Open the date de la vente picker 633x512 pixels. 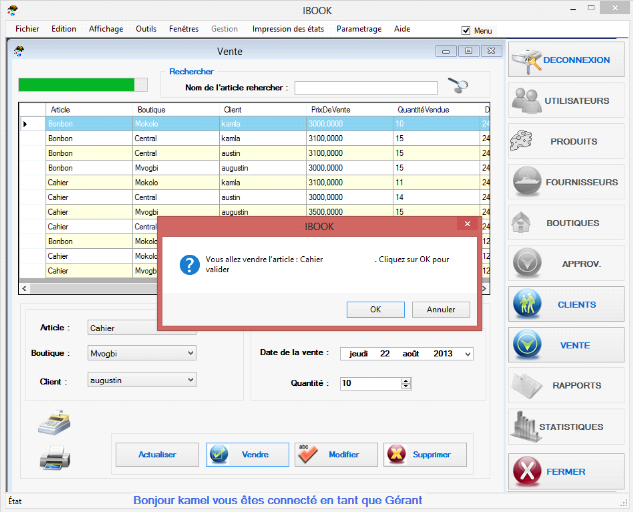[x=468, y=354]
